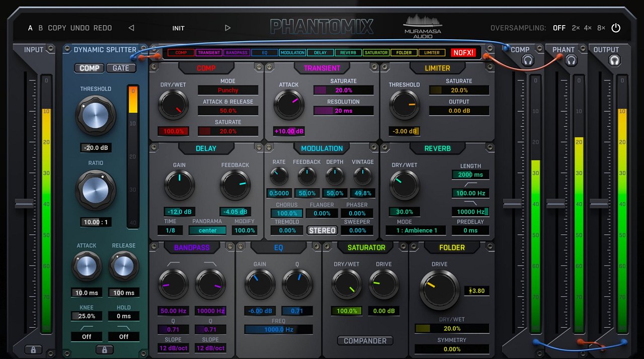
Task: Switch Dynamic Splitter to GATE mode
Action: (121, 68)
